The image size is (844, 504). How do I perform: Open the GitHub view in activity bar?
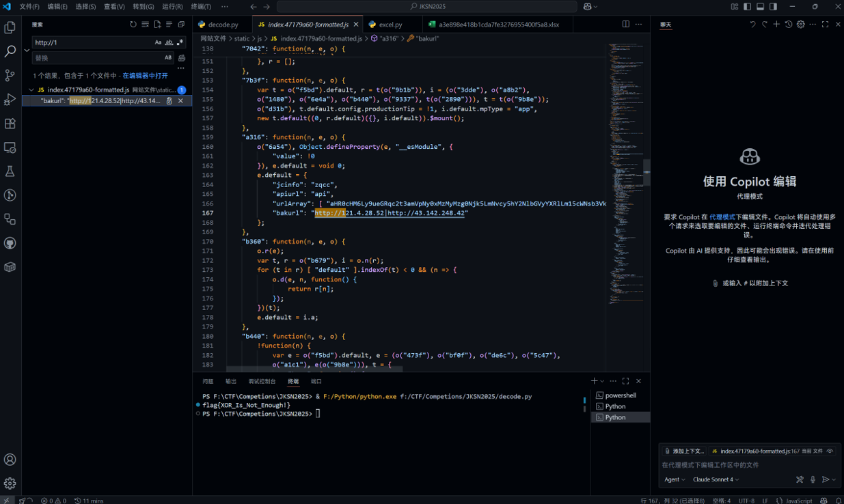pos(10,243)
